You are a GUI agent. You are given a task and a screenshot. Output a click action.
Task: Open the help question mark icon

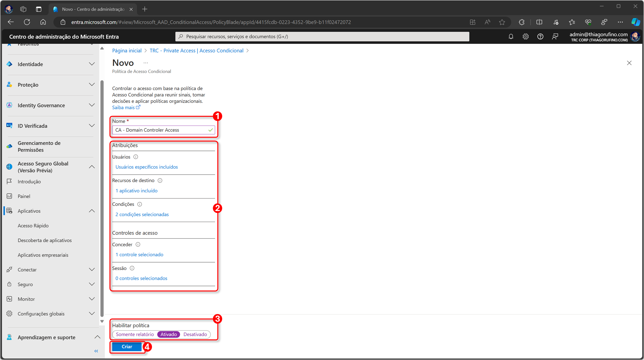pos(540,37)
